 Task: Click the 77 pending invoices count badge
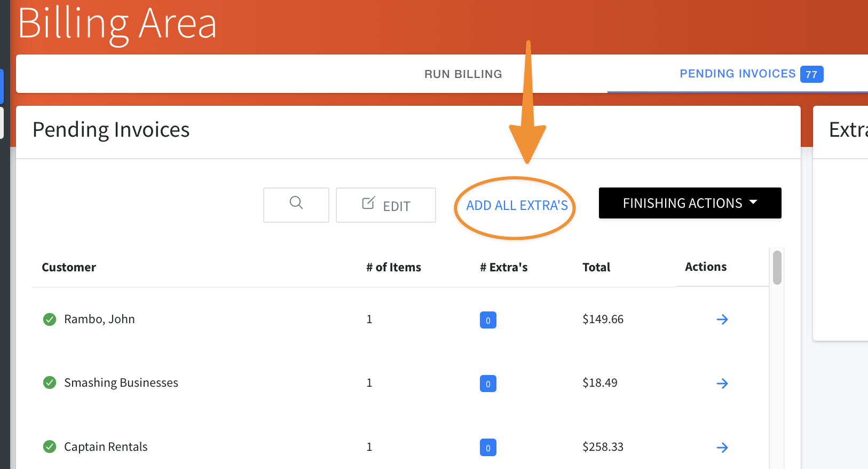tap(811, 74)
